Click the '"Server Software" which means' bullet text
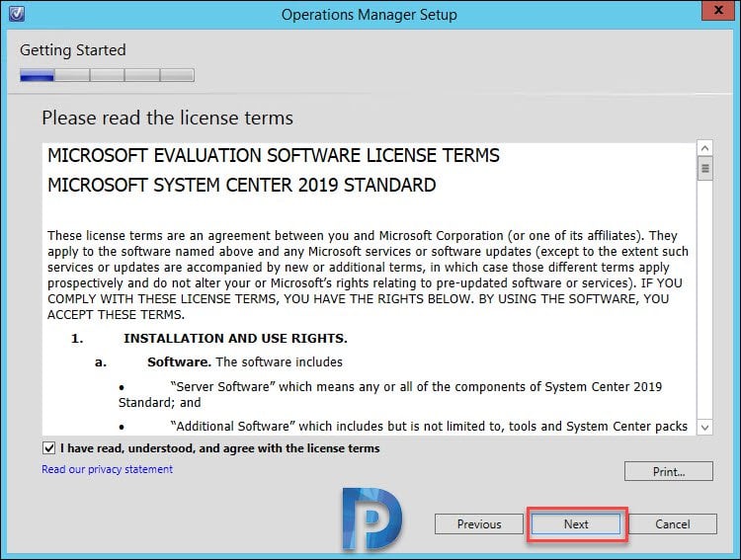 pos(390,395)
